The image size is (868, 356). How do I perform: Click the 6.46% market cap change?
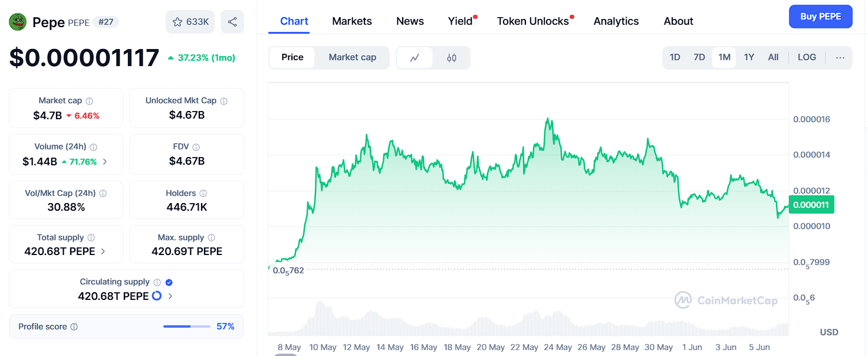click(x=83, y=116)
